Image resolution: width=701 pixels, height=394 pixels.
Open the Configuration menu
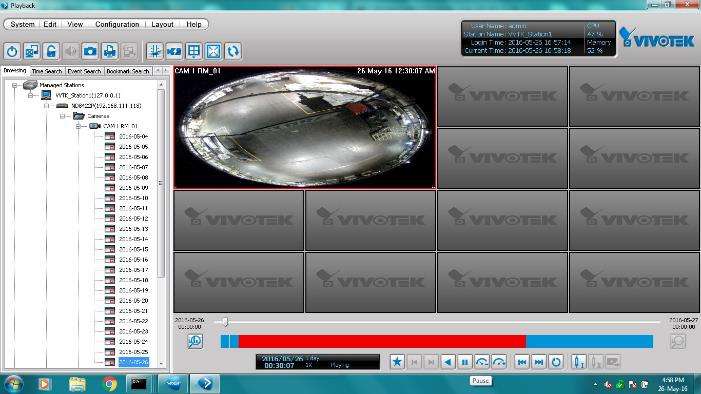point(117,24)
